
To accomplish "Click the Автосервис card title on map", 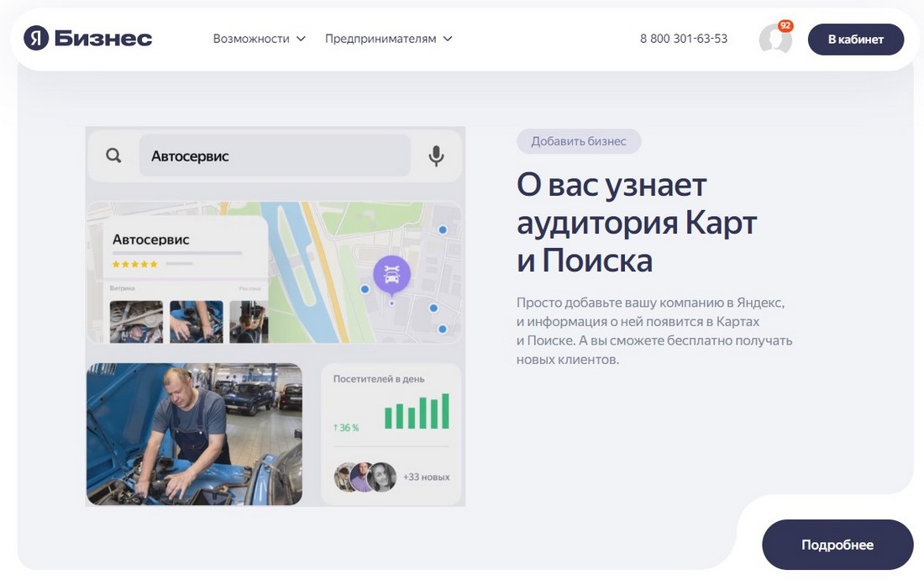I will pos(151,240).
